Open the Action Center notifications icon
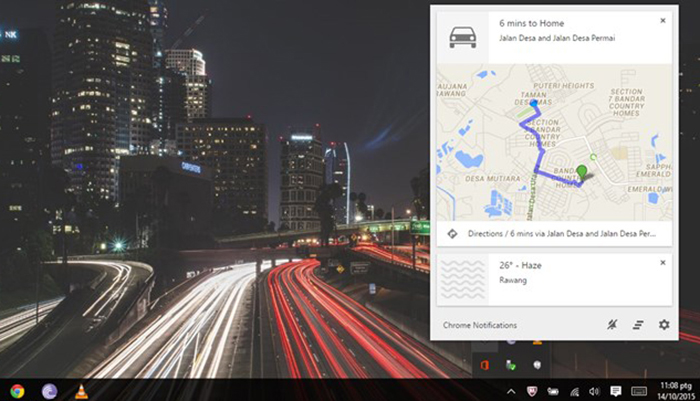Viewport: 700px width, 401px height. point(615,390)
